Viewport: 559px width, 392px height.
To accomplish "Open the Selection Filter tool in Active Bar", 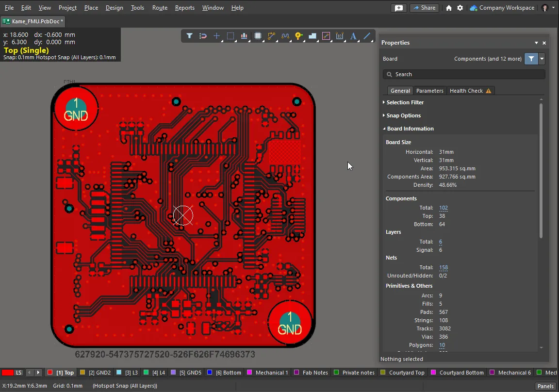I will [190, 36].
